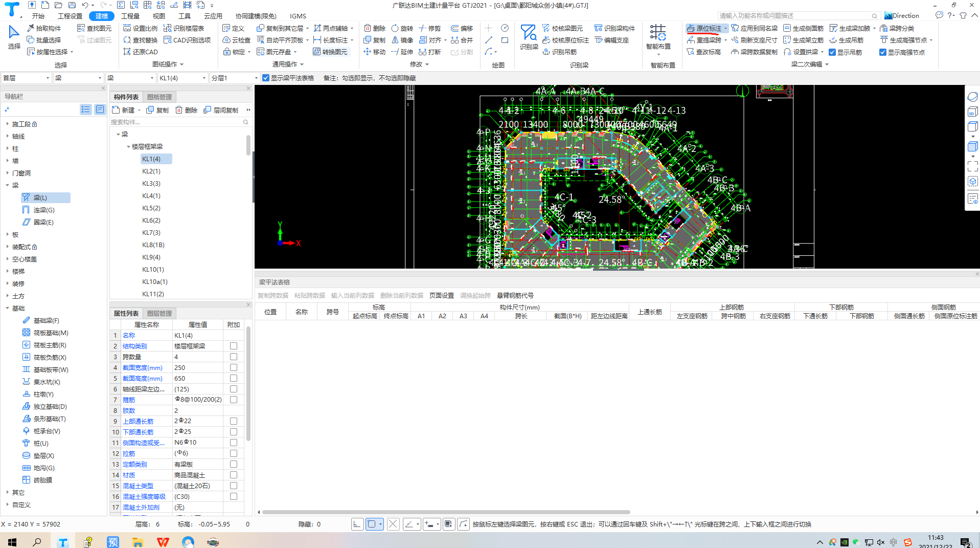Select 转换图元 convert element tool
Image resolution: width=980 pixels, height=548 pixels.
pos(330,52)
